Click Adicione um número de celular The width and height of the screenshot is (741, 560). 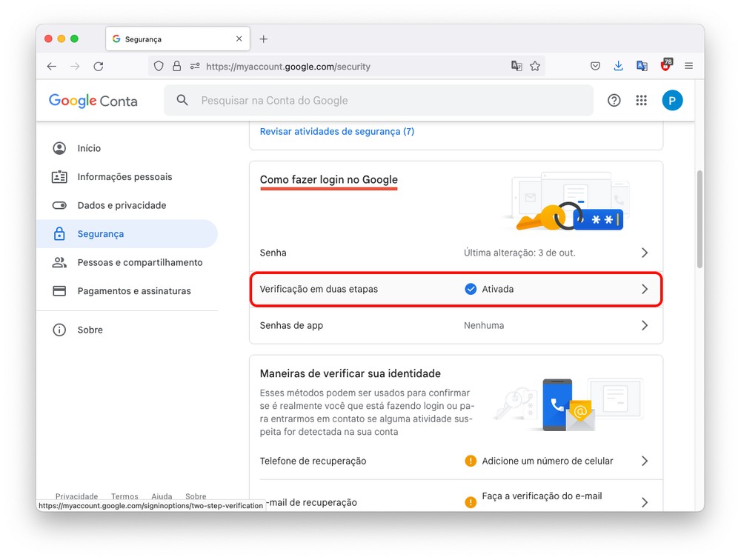[x=547, y=461]
